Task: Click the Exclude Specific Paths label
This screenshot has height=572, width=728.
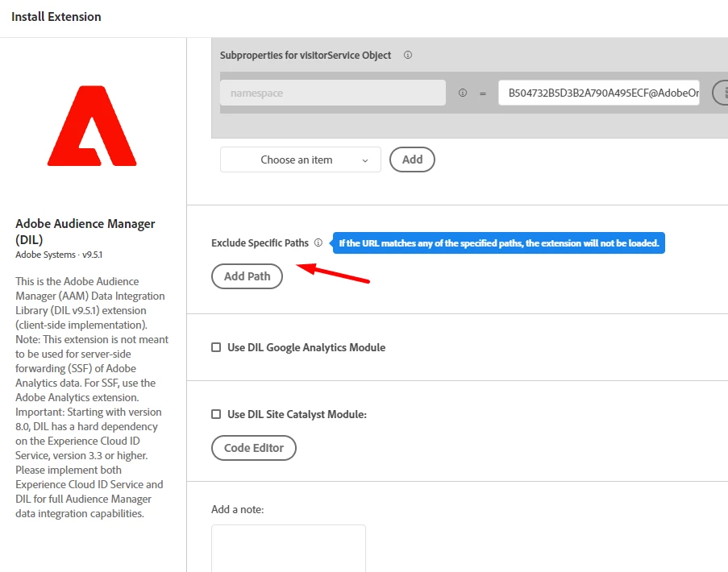Action: click(260, 243)
